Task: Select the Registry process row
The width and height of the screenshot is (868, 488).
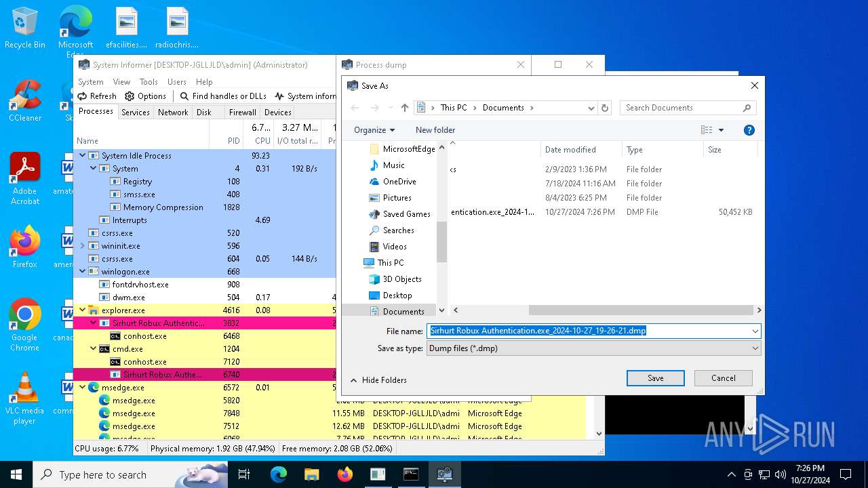Action: click(x=205, y=182)
